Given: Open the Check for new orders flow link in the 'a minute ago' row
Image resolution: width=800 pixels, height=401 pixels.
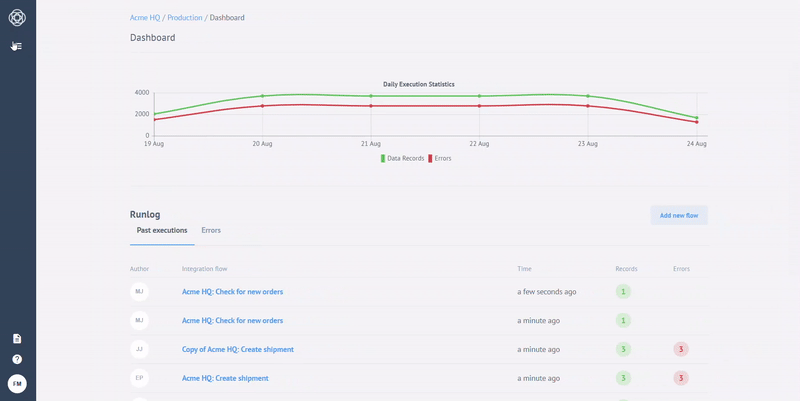Looking at the screenshot, I should point(232,320).
